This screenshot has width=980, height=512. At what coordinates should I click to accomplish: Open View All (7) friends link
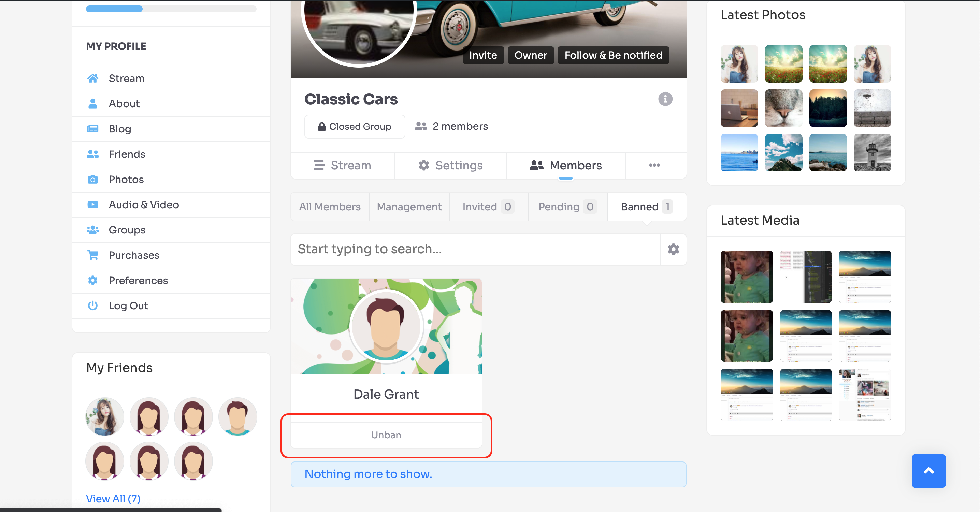pyautogui.click(x=113, y=499)
